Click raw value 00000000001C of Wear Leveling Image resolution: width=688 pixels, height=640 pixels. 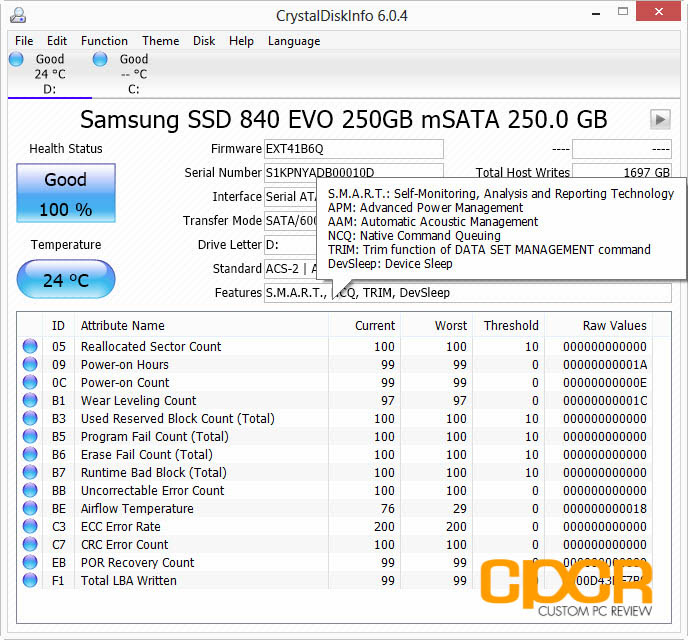(605, 400)
